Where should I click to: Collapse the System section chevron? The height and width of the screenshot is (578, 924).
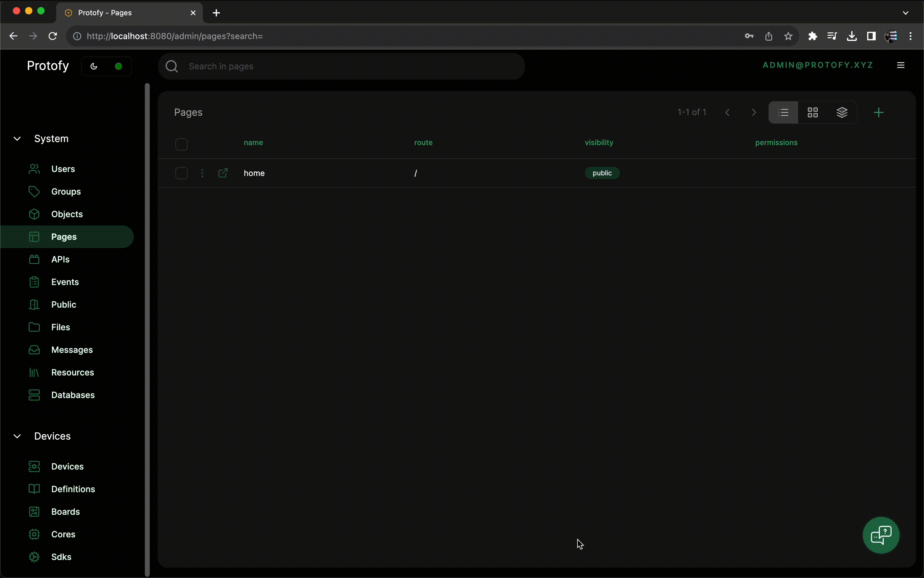pyautogui.click(x=17, y=139)
